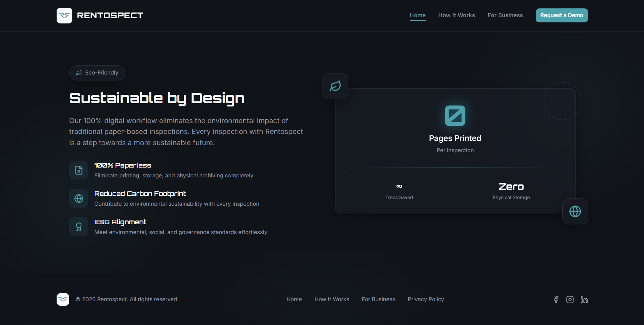Select How It Works in the footer
The image size is (644, 325).
pos(332,299)
